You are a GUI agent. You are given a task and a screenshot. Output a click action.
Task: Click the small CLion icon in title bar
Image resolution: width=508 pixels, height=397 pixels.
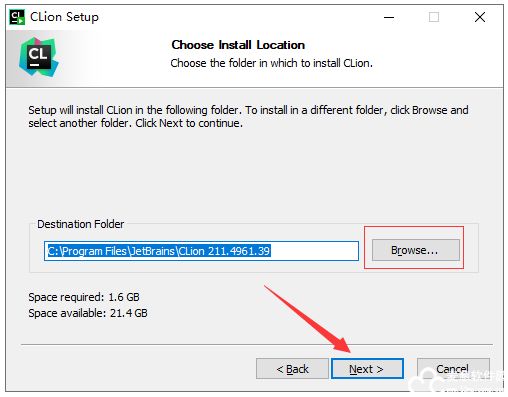[x=17, y=17]
